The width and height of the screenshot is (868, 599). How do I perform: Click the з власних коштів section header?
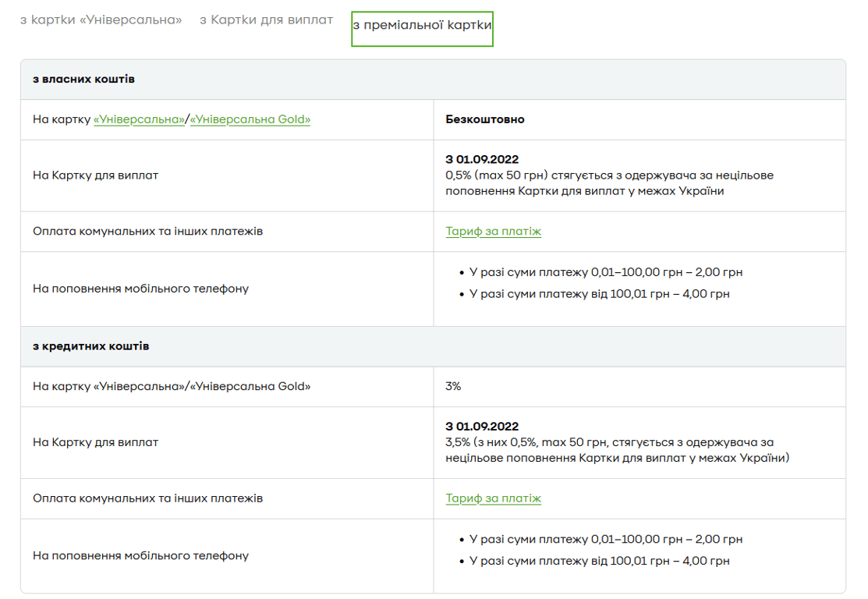coord(83,80)
